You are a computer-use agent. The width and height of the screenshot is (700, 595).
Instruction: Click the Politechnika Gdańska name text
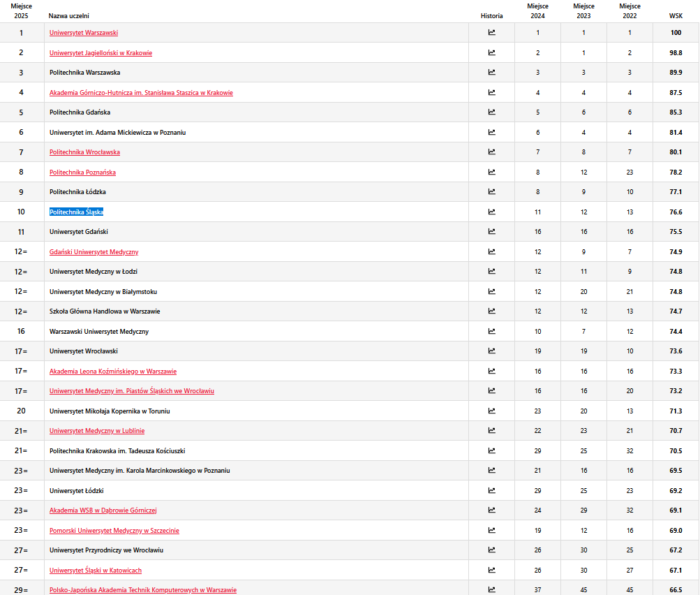80,112
